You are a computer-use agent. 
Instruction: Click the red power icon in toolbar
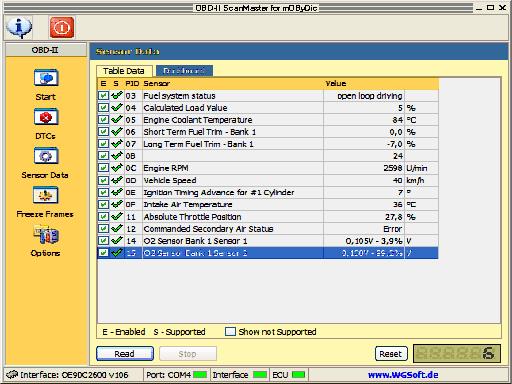(62, 27)
